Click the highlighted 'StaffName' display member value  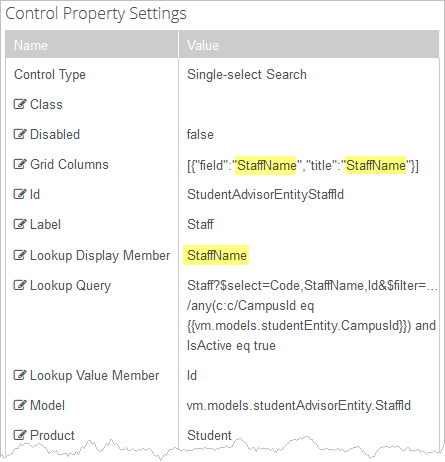pos(216,255)
